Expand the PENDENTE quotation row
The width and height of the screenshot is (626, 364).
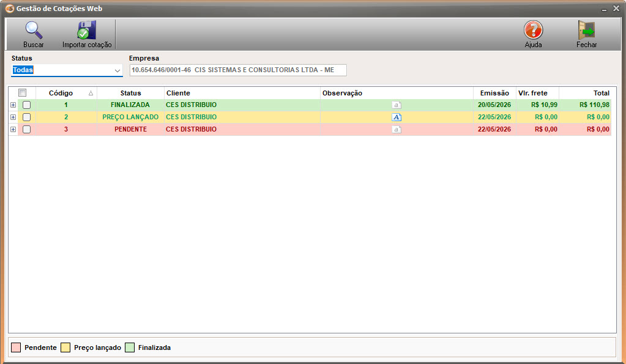click(13, 129)
